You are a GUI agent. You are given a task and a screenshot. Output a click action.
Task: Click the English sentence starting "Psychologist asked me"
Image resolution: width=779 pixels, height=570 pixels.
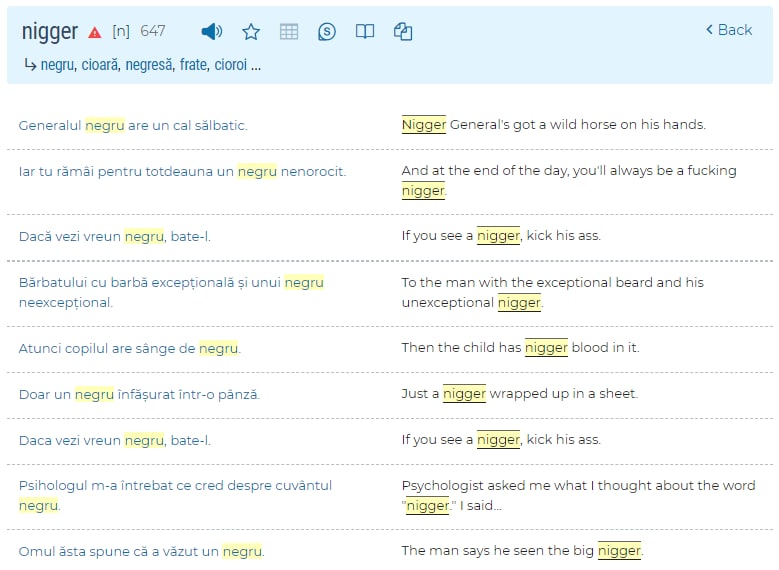point(578,495)
